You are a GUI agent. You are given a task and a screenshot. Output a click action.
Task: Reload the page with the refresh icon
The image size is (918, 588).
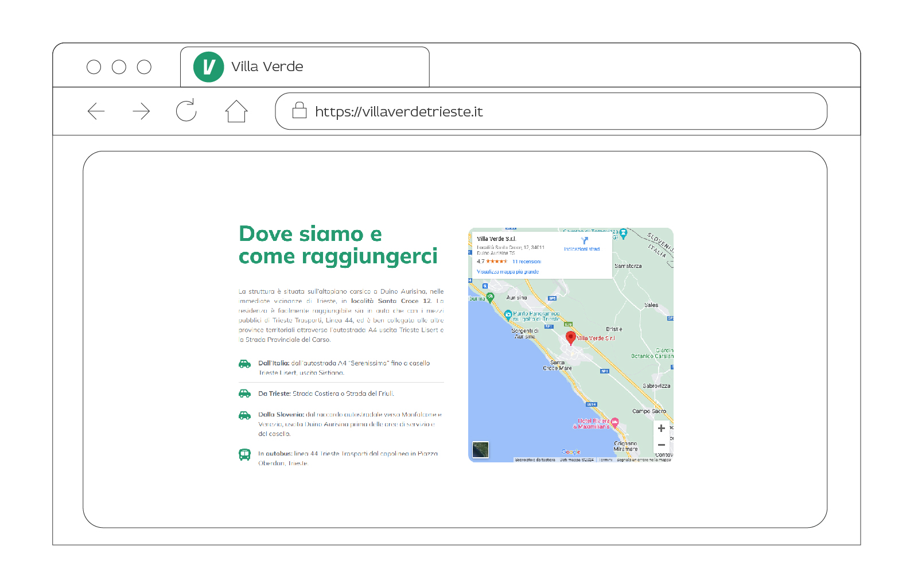pyautogui.click(x=186, y=111)
